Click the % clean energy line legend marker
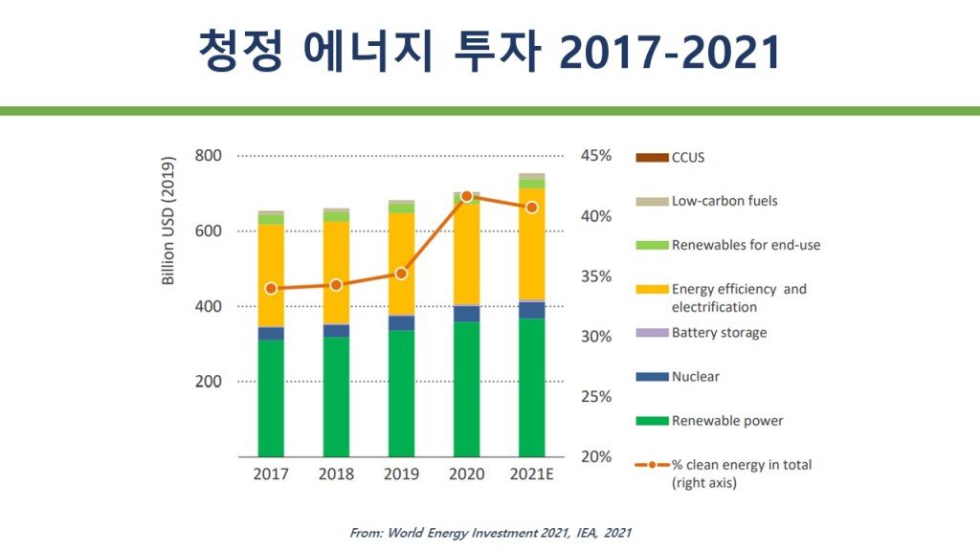 click(652, 465)
